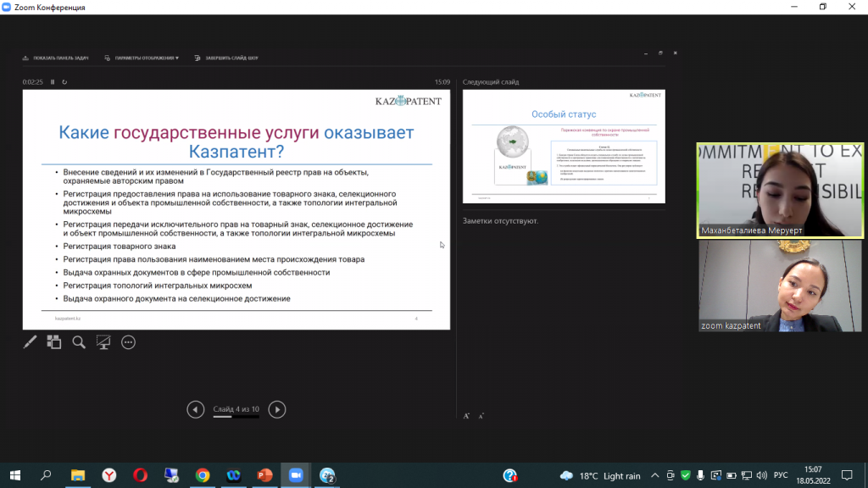Open more slide show options ellipsis
Image resolution: width=868 pixels, height=488 pixels.
click(129, 342)
